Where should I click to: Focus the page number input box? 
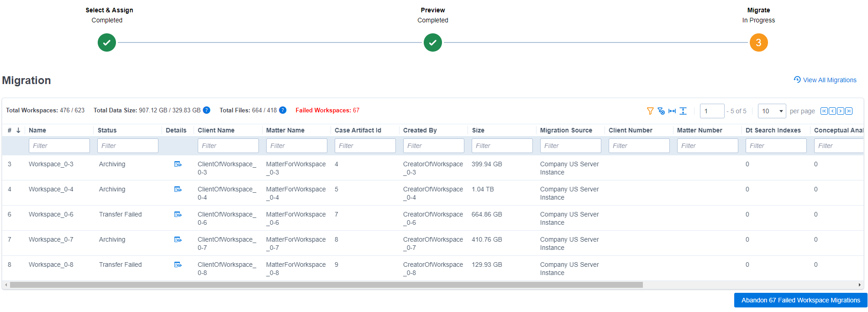click(x=712, y=111)
